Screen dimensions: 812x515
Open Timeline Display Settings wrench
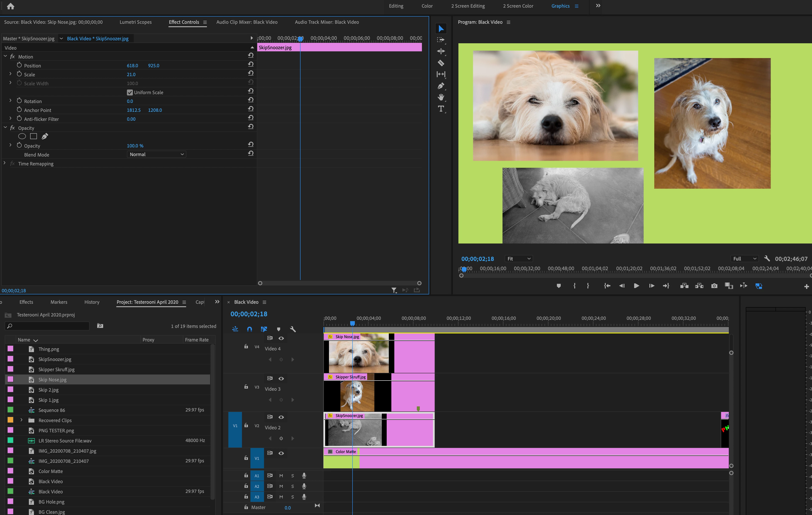(293, 329)
